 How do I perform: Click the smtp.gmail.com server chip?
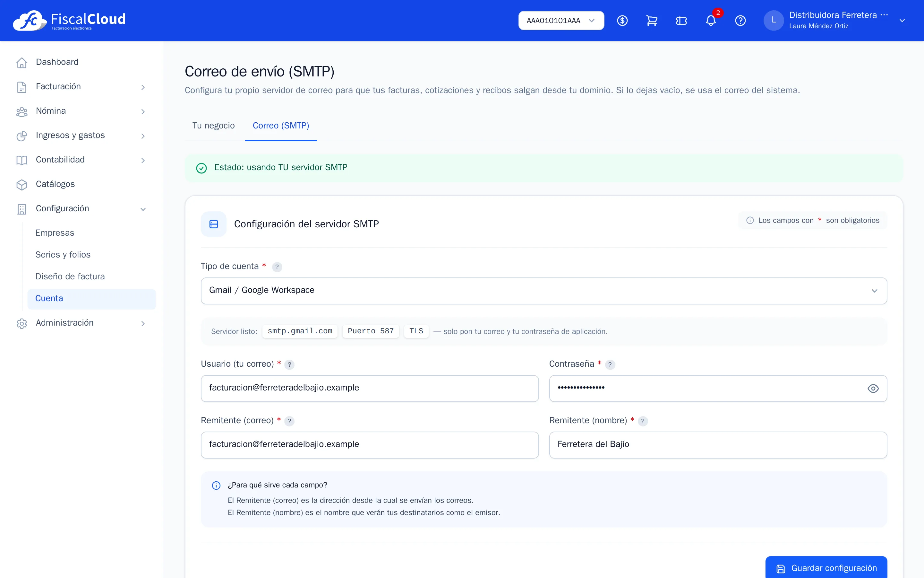pyautogui.click(x=300, y=331)
